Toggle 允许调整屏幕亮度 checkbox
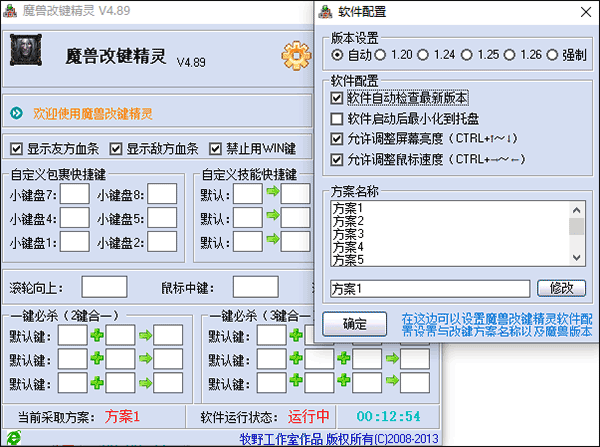Viewport: 600px width, 447px height. [x=337, y=139]
